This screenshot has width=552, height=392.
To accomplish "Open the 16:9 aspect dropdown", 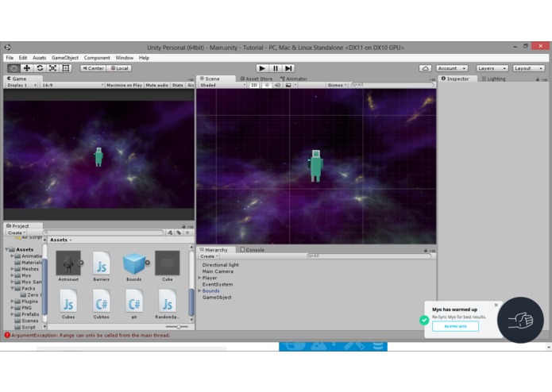I will click(x=72, y=85).
